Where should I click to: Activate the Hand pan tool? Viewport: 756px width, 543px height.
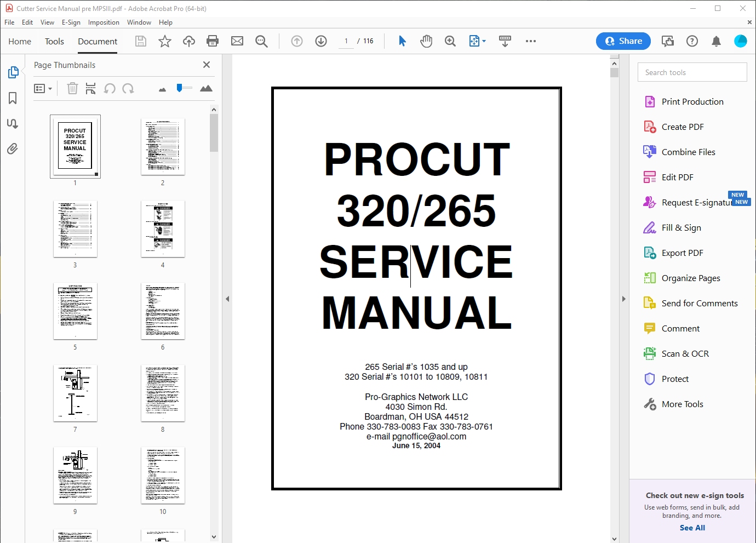(x=426, y=41)
